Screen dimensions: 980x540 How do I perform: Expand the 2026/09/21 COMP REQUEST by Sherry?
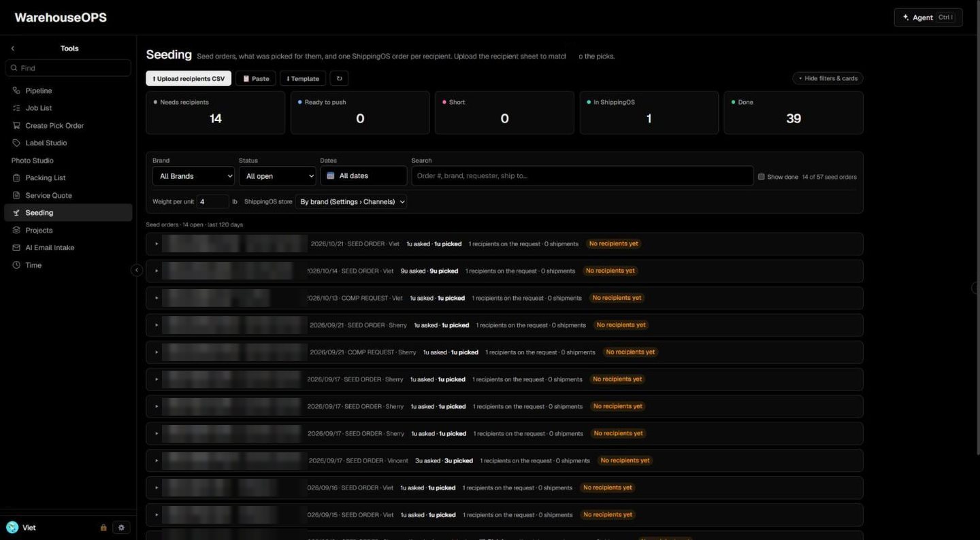tap(157, 352)
